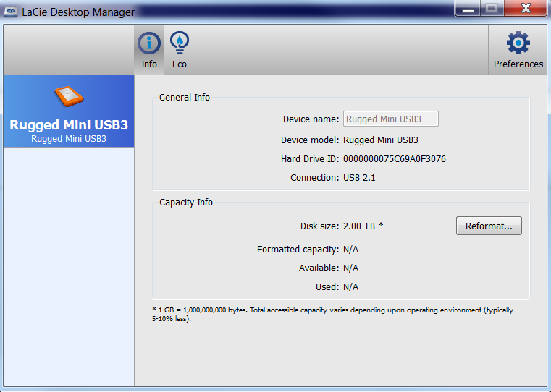Click the Available N/A value

[x=350, y=268]
